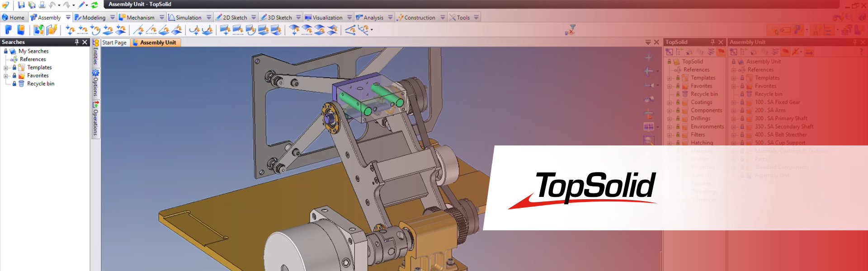Open the Options side panel gear icon
This screenshot has width=868, height=271.
(x=95, y=73)
